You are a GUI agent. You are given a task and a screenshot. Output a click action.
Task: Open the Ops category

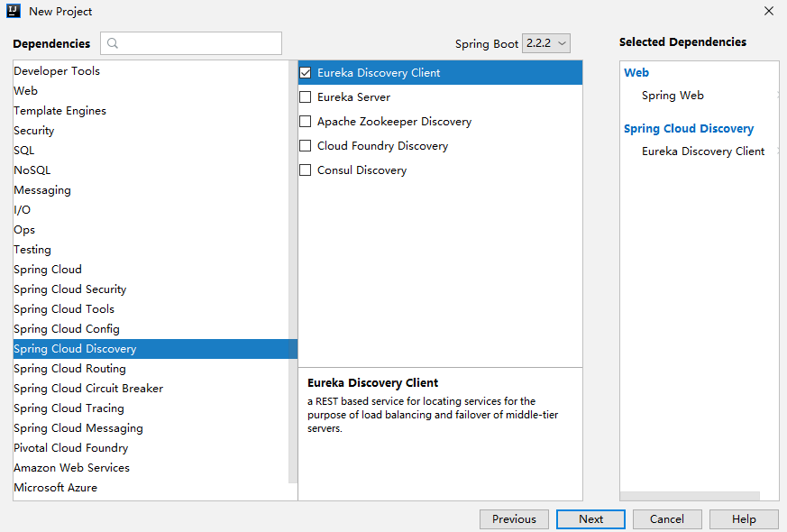(x=151, y=229)
